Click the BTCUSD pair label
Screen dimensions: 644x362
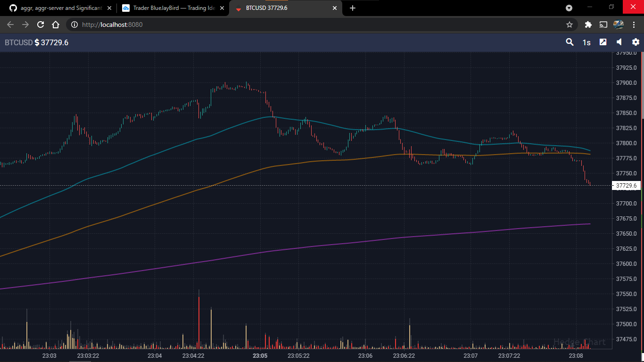(x=19, y=42)
